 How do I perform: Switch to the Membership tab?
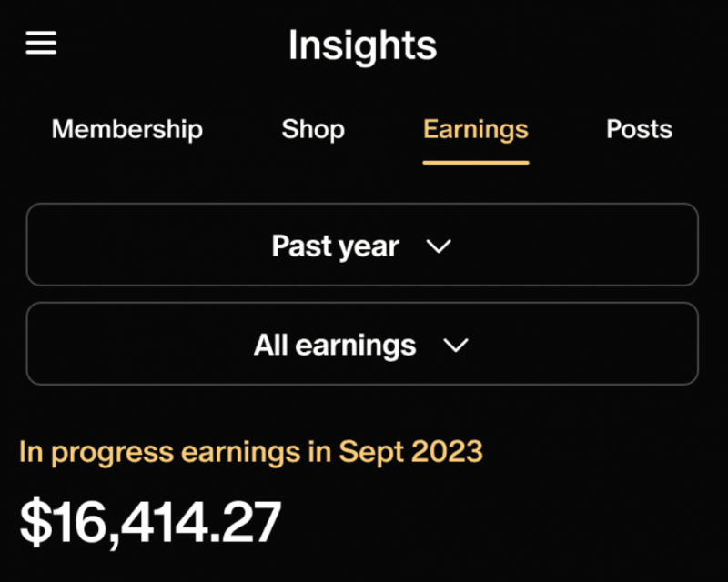click(126, 129)
